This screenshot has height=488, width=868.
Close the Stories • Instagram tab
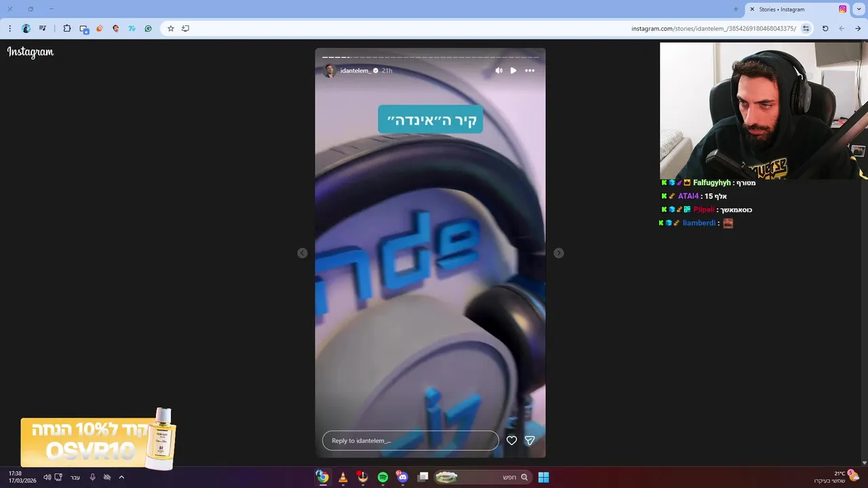(x=752, y=9)
